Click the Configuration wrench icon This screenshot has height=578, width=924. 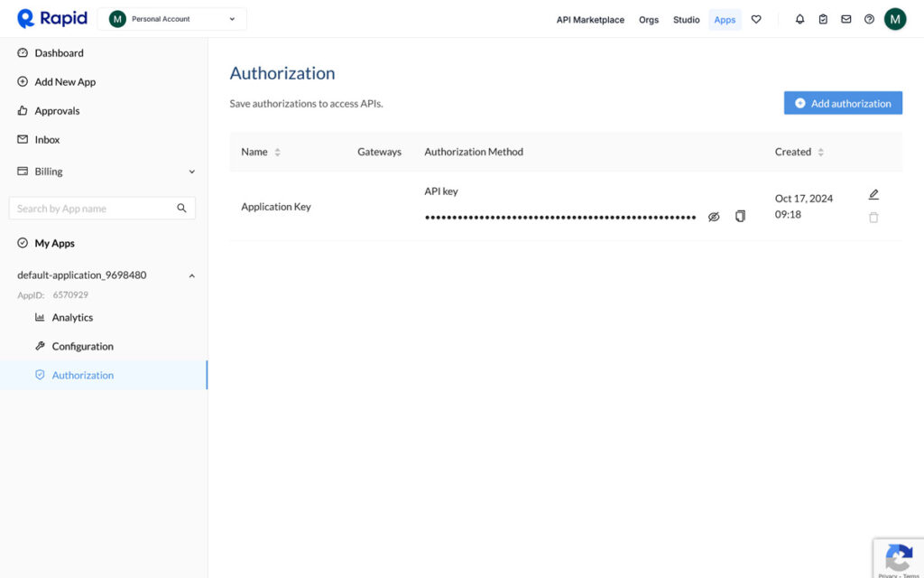click(40, 346)
